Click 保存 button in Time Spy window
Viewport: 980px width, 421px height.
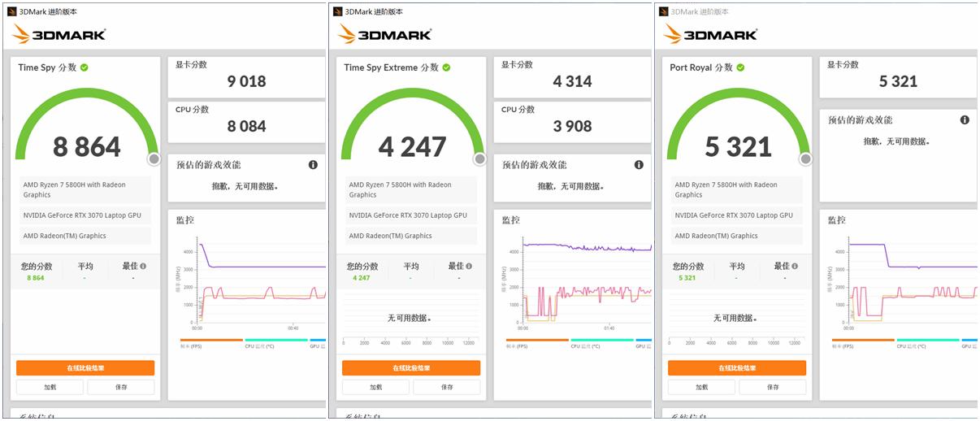121,387
